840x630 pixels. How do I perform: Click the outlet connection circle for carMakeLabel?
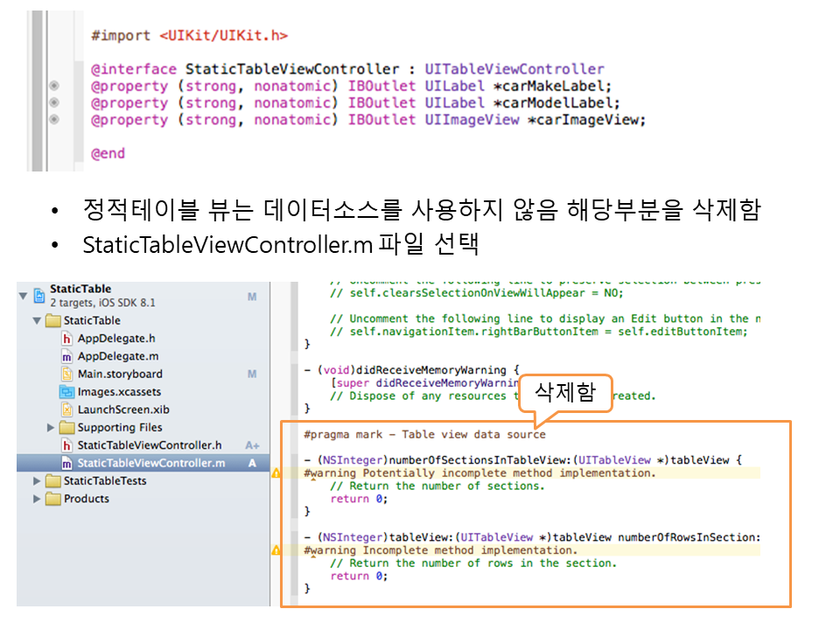(54, 86)
